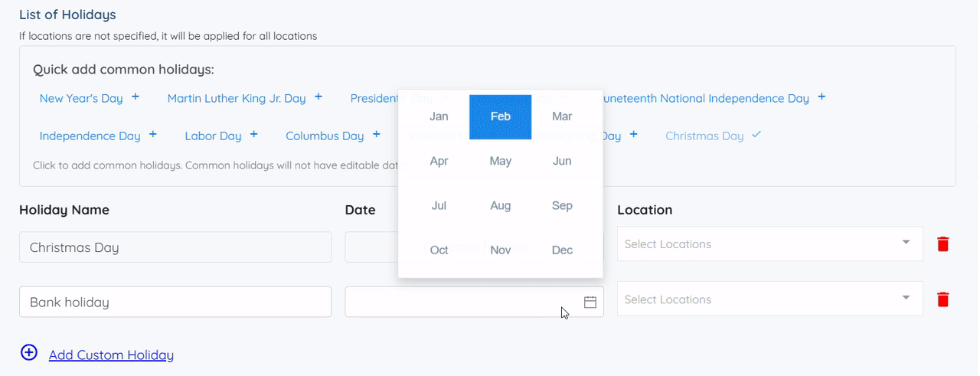Click the Bank holiday name input field
Screen dimensions: 980x376
(x=175, y=302)
